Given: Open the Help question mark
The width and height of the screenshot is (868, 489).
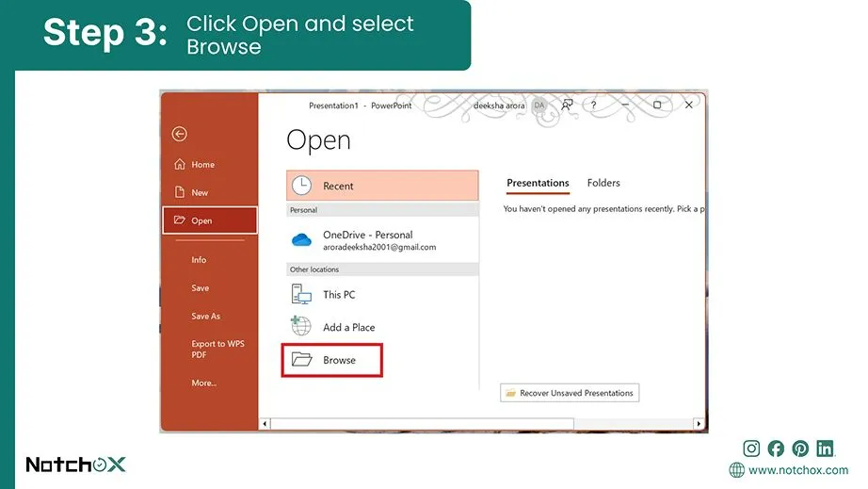Looking at the screenshot, I should (x=593, y=105).
